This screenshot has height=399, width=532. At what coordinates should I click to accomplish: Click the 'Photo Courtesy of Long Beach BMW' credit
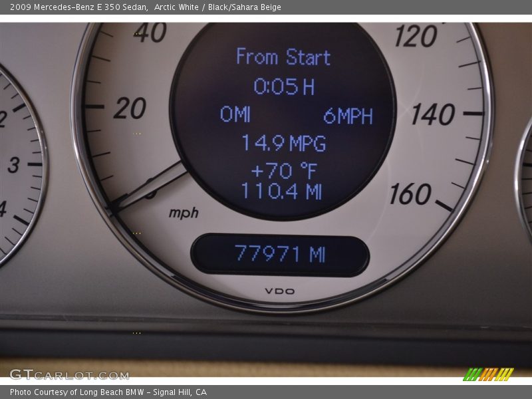pos(77,392)
